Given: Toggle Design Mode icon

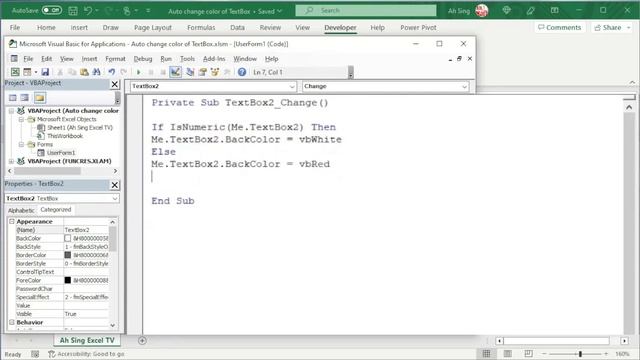Looking at the screenshot, I should (176, 72).
